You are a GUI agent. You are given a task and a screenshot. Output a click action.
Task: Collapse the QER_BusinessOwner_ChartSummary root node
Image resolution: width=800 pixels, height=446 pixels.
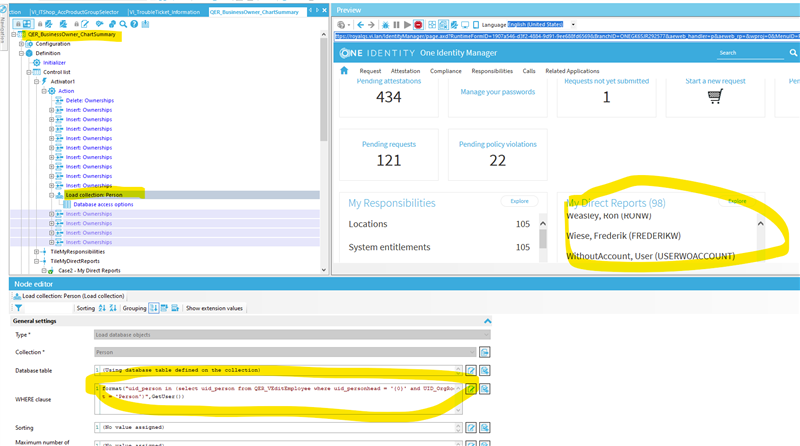point(14,34)
